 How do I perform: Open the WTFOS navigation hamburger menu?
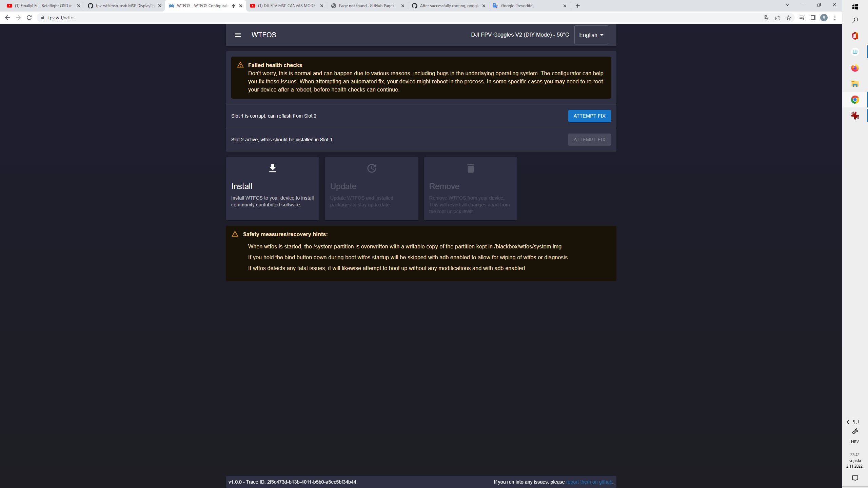[238, 35]
